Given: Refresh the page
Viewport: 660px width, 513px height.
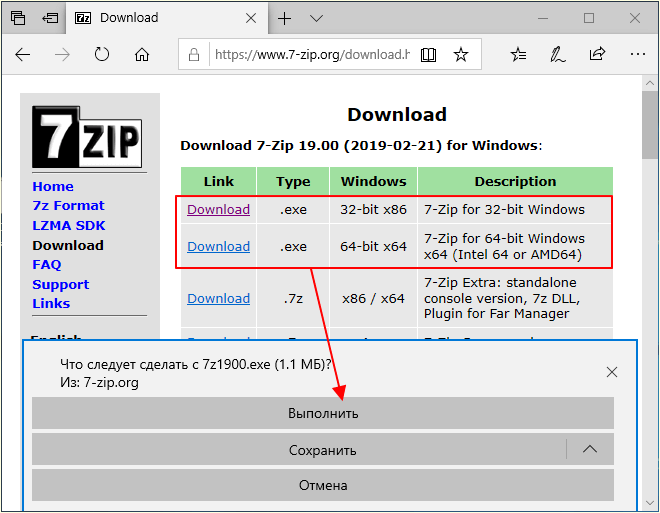Looking at the screenshot, I should (x=102, y=54).
